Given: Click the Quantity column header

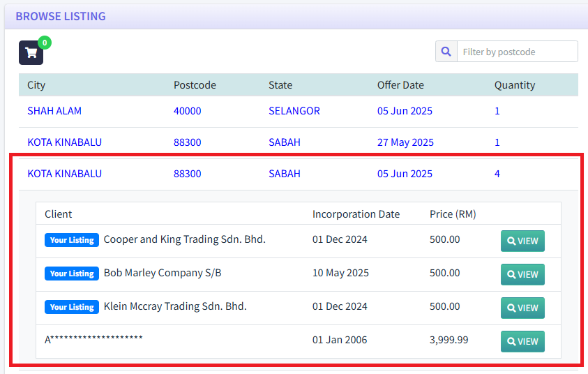Looking at the screenshot, I should 515,85.
